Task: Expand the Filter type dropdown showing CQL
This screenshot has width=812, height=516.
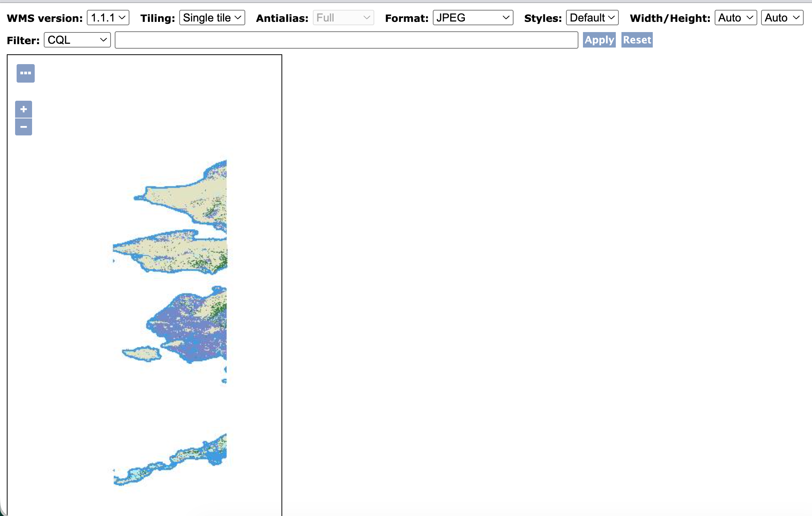Action: point(77,40)
